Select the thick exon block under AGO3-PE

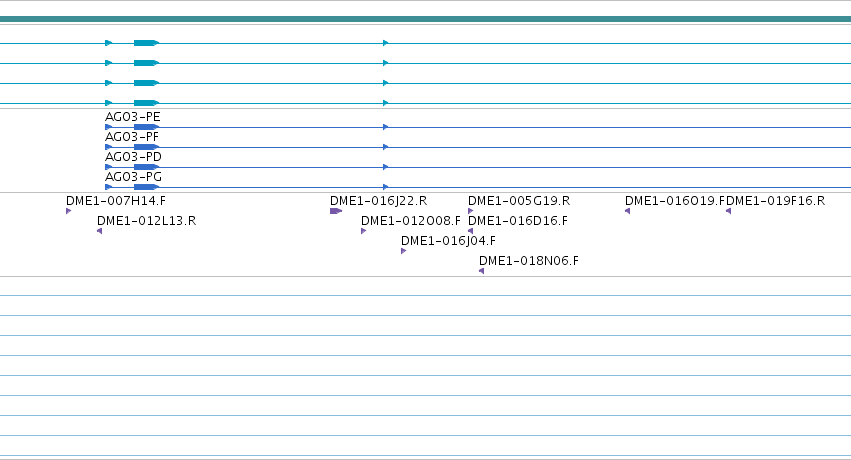(146, 127)
